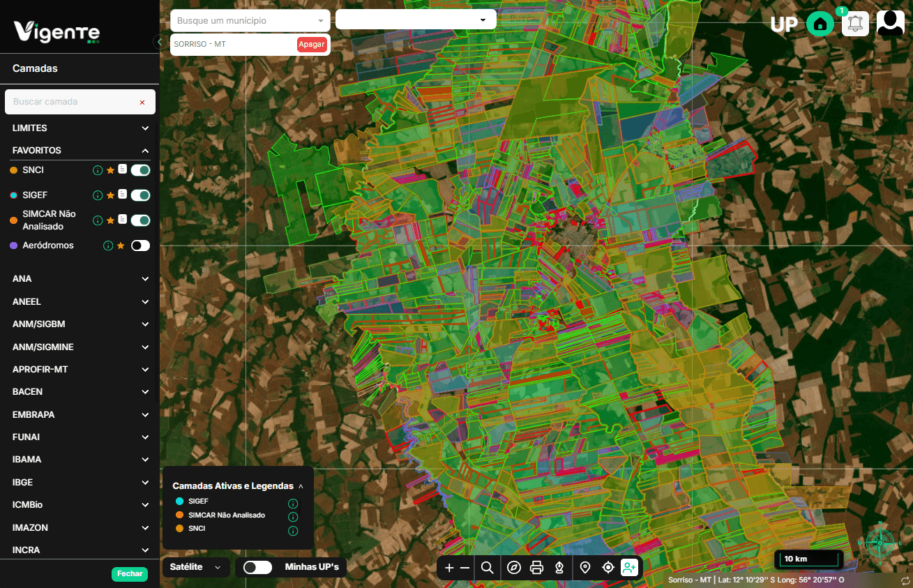Turn off the SNCI layer toggle
The image size is (913, 588).
coord(140,170)
